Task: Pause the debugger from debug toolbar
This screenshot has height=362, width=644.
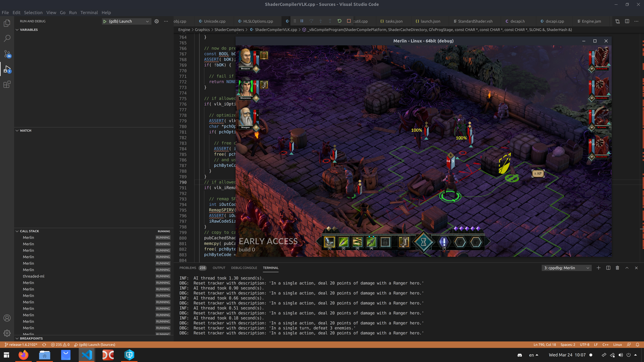Action: pos(302,21)
